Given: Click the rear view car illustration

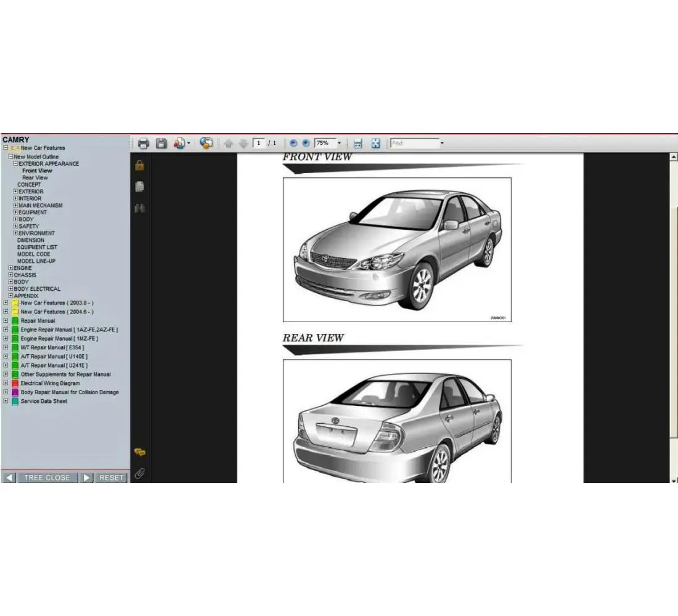Looking at the screenshot, I should [397, 421].
